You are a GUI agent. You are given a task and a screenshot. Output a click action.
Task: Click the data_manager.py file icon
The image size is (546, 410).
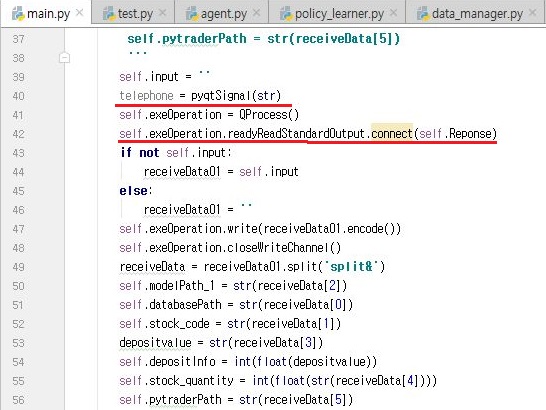[423, 14]
